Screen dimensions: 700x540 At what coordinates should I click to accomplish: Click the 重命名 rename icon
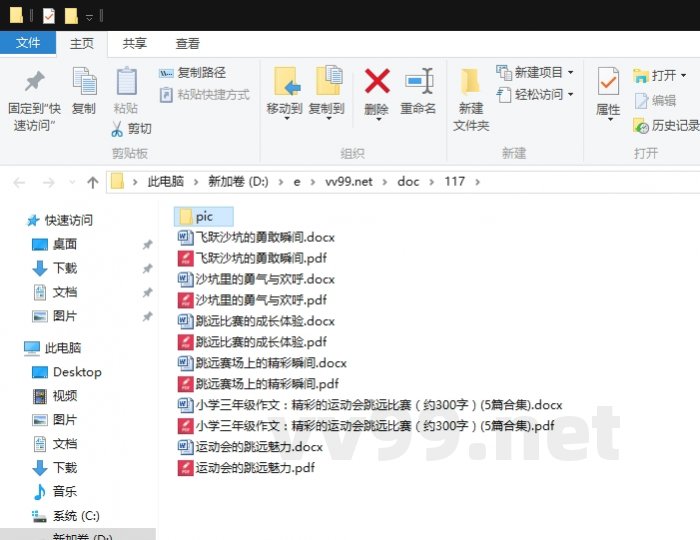pyautogui.click(x=419, y=81)
